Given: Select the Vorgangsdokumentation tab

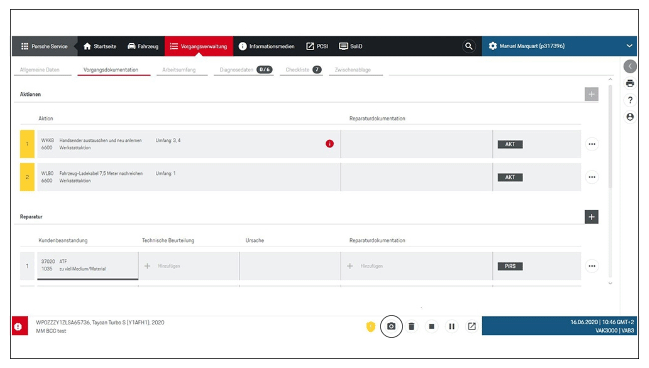Looking at the screenshot, I should [x=111, y=70].
